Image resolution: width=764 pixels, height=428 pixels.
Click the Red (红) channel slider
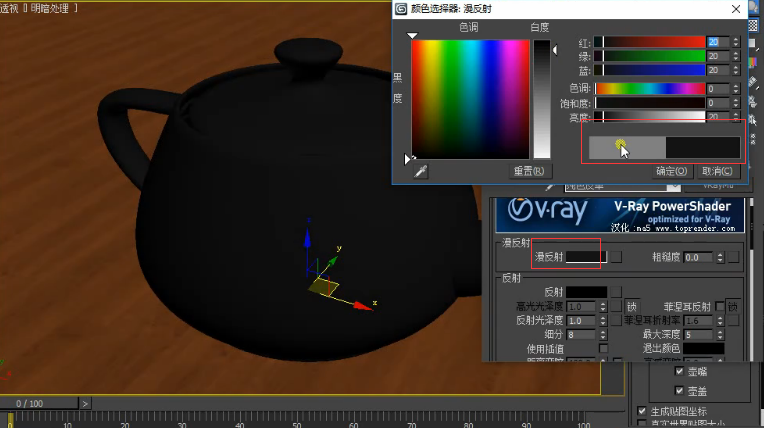pyautogui.click(x=650, y=42)
